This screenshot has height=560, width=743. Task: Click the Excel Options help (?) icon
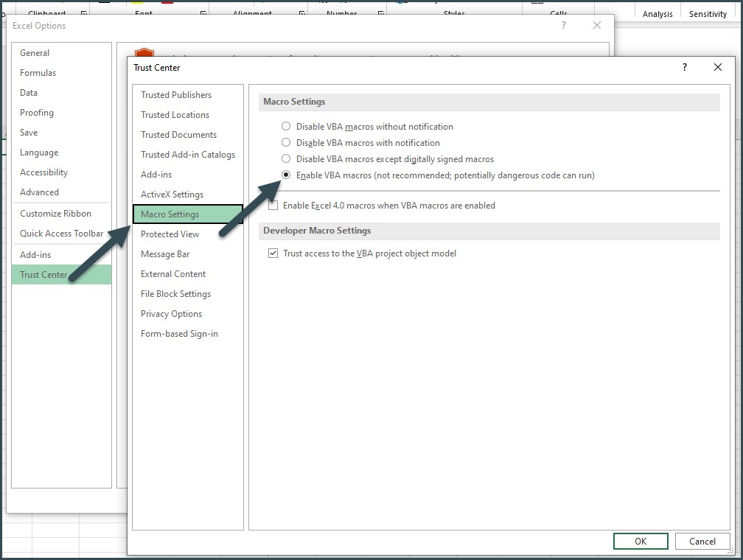click(564, 25)
